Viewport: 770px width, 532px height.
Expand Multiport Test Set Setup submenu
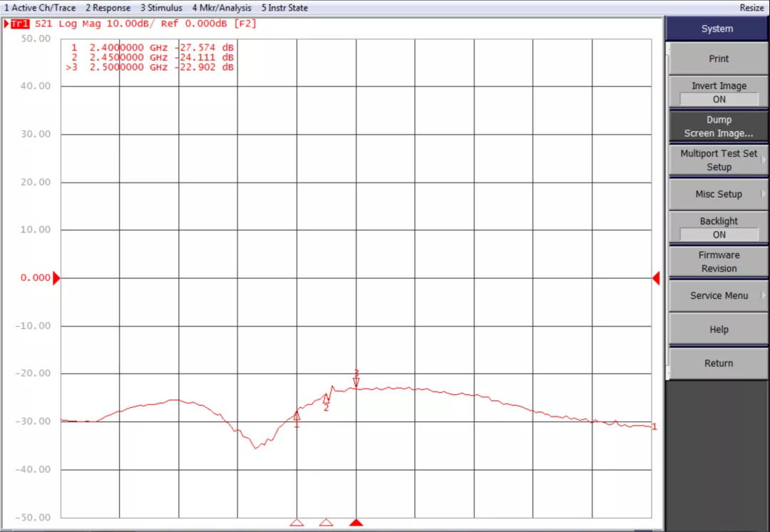point(719,160)
